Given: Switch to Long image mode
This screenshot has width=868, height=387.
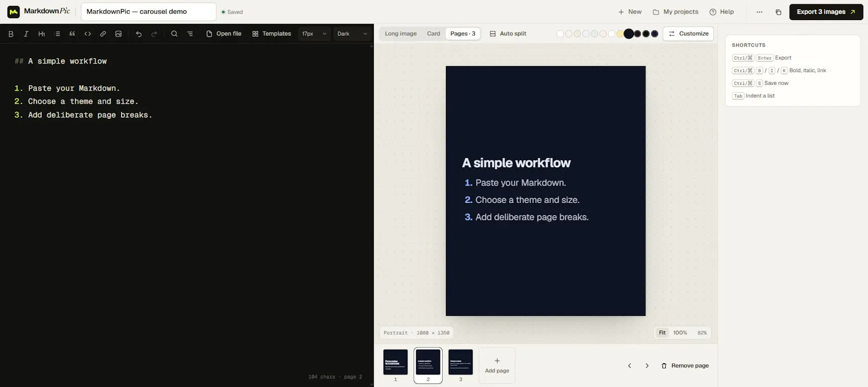Looking at the screenshot, I should click(401, 34).
